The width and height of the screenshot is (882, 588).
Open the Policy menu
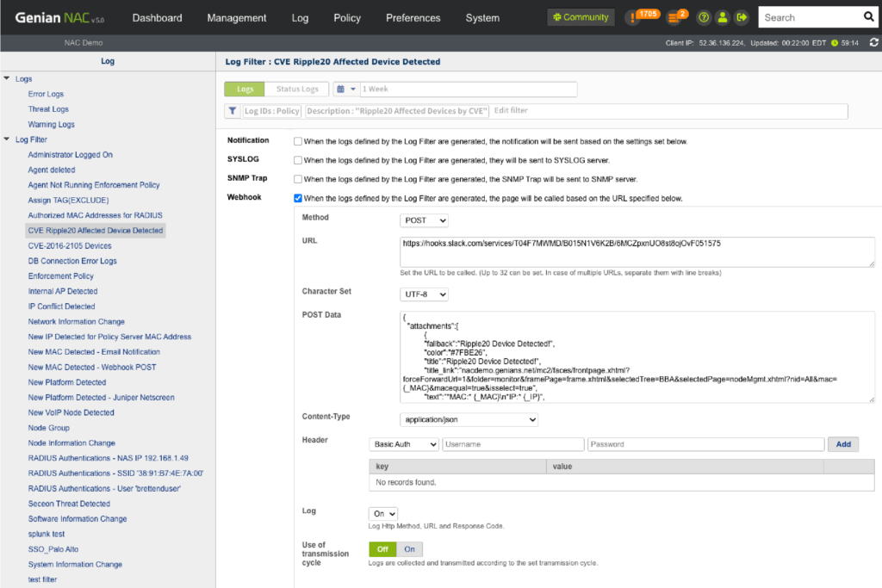[x=347, y=18]
